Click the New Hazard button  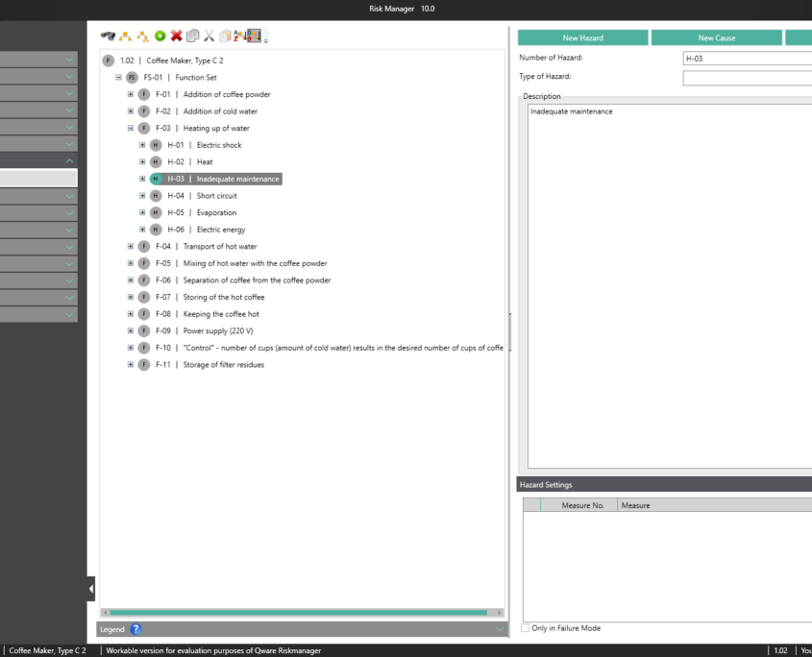pyautogui.click(x=582, y=37)
